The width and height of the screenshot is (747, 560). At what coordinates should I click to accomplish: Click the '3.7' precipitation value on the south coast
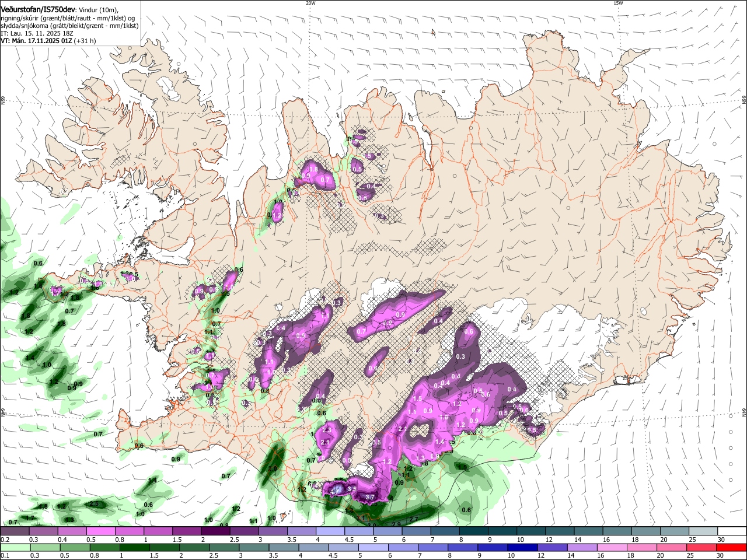coord(370,498)
